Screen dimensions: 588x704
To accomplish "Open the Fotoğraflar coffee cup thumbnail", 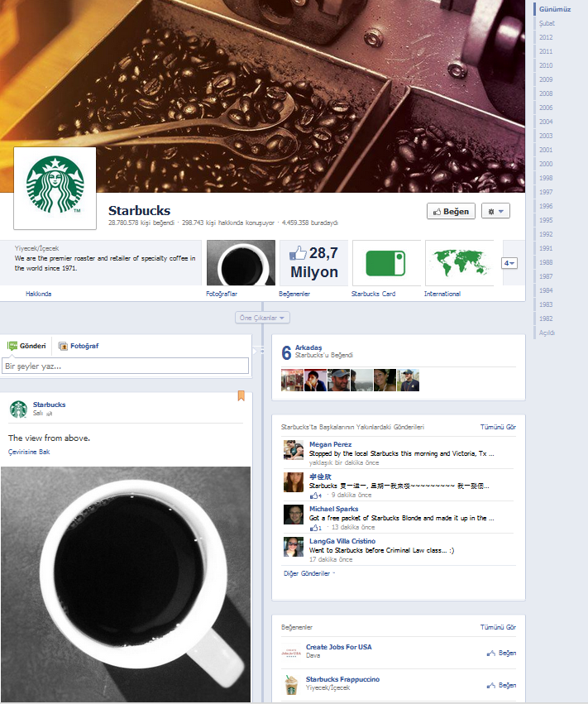I will coord(241,262).
